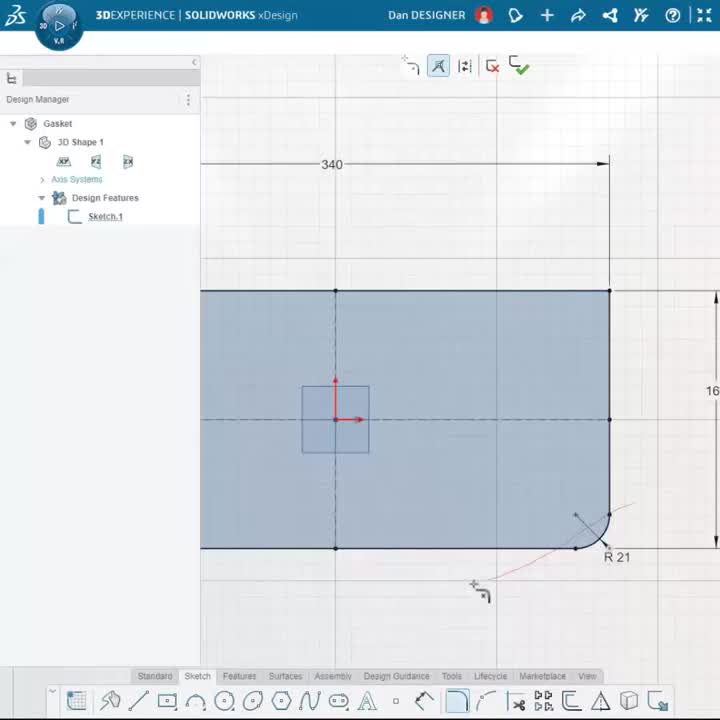The image size is (720, 720).
Task: Switch to the Assembly tab
Action: [333, 676]
